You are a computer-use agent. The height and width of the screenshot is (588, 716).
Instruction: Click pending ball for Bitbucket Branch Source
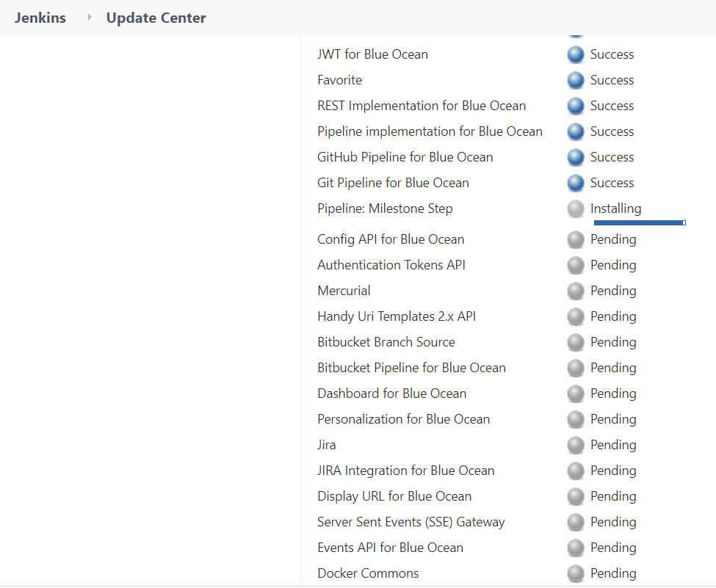click(576, 342)
